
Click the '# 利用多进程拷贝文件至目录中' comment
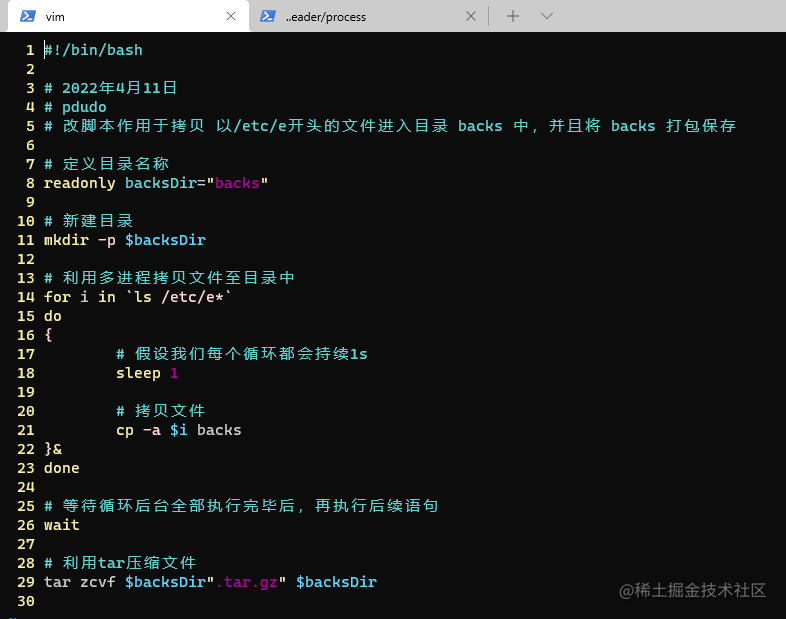tap(169, 278)
